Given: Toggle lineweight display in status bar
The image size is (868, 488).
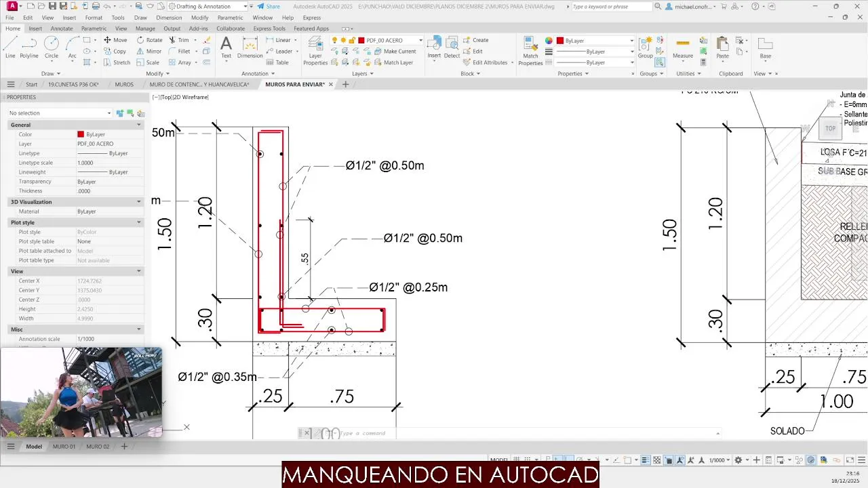Looking at the screenshot, I should click(x=646, y=460).
